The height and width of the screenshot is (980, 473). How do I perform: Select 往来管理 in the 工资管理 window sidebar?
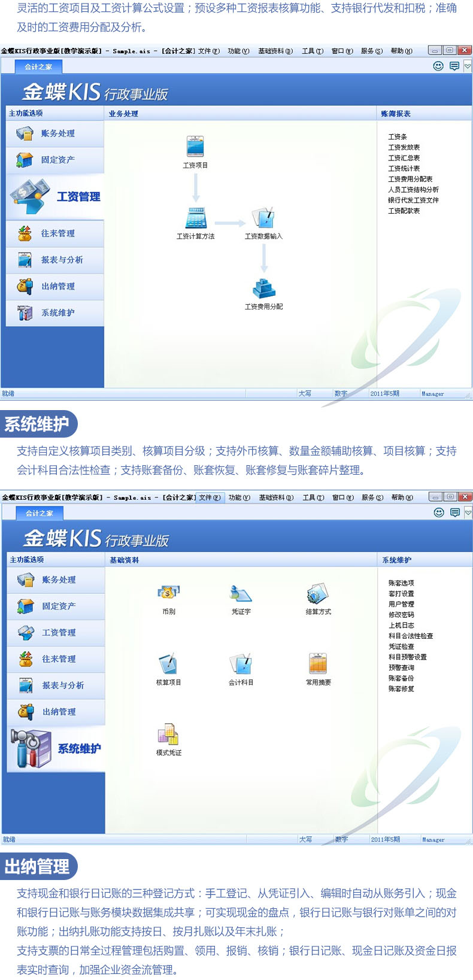(55, 233)
